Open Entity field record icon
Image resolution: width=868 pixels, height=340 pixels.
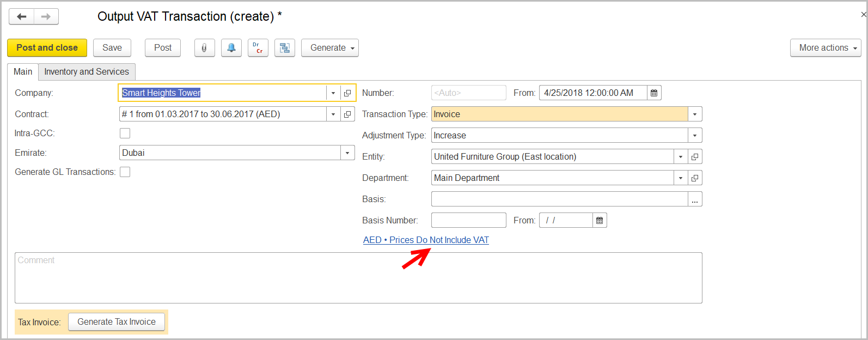(695, 157)
